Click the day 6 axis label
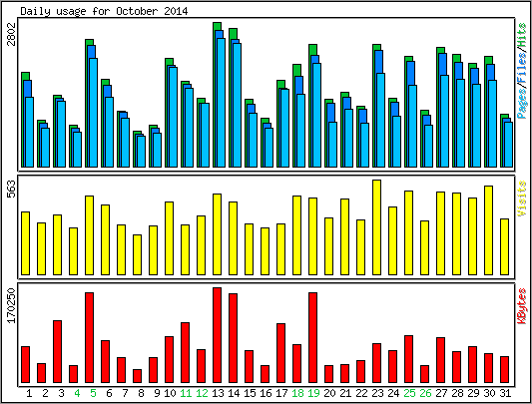 pyautogui.click(x=109, y=393)
